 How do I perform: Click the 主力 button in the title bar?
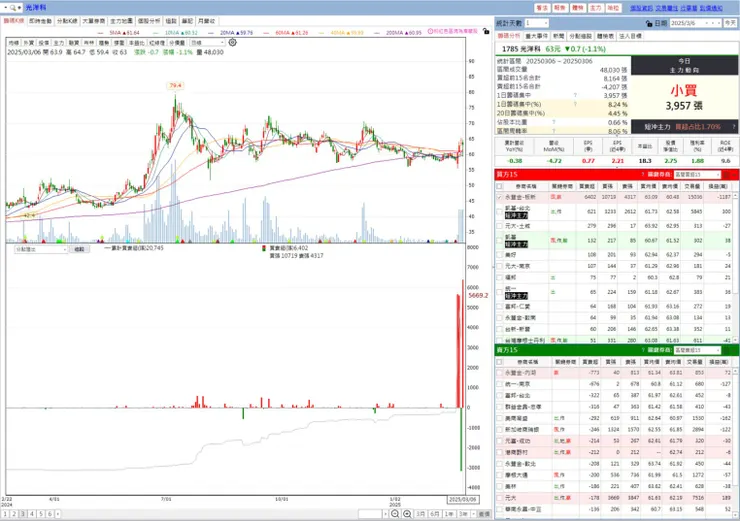point(596,8)
